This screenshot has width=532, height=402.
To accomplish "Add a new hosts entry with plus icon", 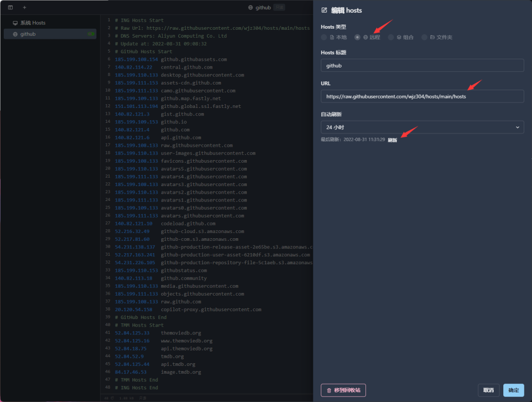I will pyautogui.click(x=24, y=7).
